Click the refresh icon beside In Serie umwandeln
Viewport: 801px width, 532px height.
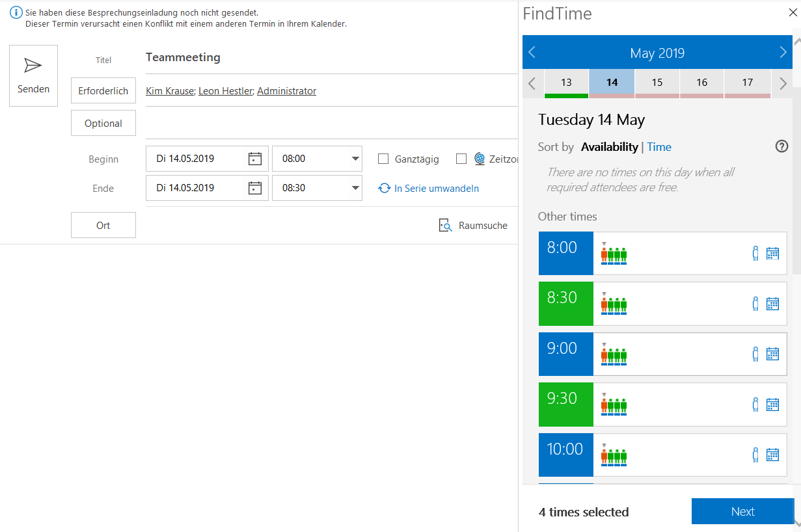(383, 188)
